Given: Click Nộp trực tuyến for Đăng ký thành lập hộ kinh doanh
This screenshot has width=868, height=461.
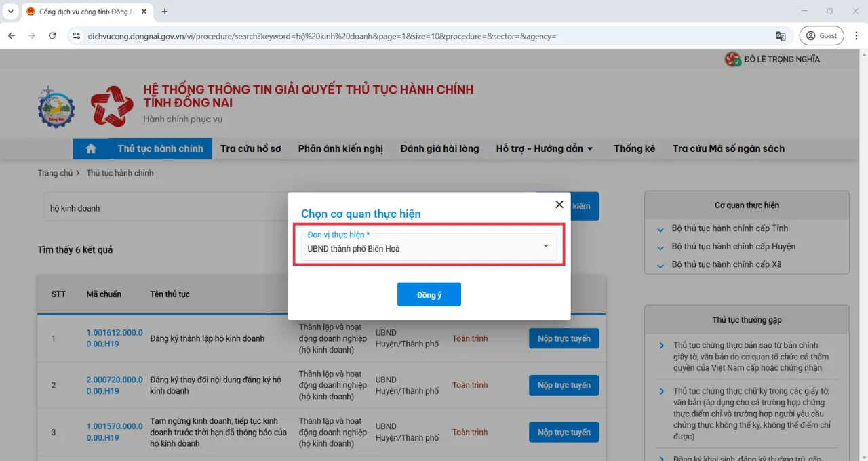Looking at the screenshot, I should [x=564, y=338].
